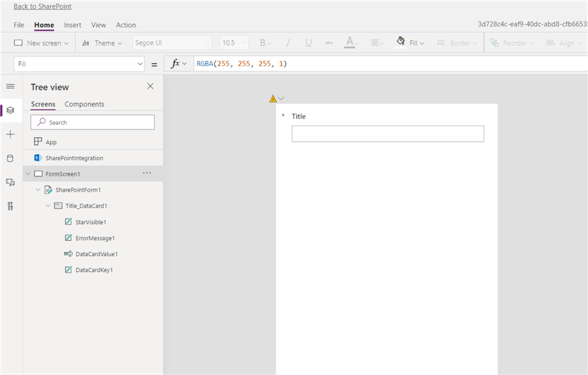Screen dimensions: 588x375
Task: Open the font color picker
Action: click(351, 42)
